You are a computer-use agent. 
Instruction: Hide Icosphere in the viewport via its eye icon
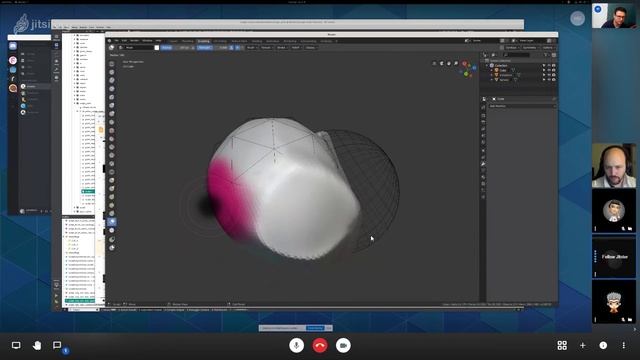549,75
